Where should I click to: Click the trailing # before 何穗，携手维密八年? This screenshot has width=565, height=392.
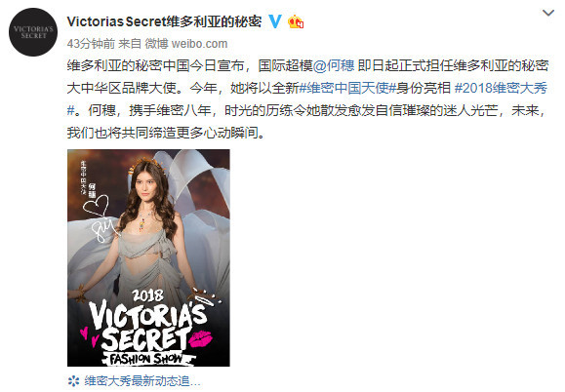click(70, 110)
